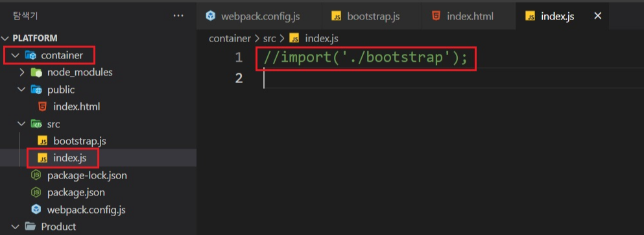Click the webpack.config.js cube icon in tree
Image resolution: width=644 pixels, height=235 pixels.
(36, 210)
